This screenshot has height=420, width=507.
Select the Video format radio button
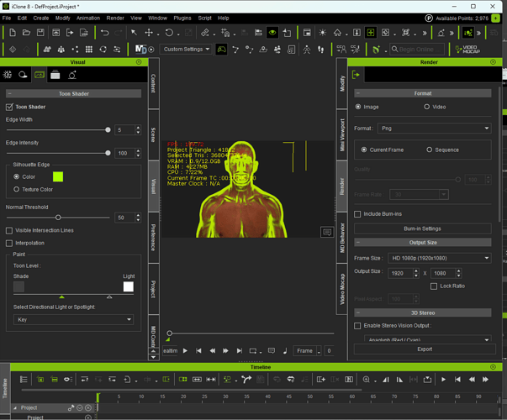click(x=427, y=107)
